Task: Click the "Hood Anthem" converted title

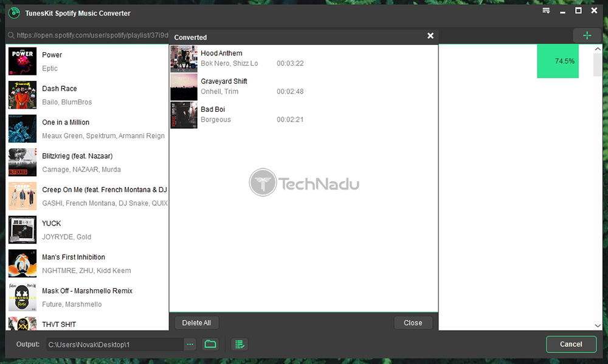Action: [221, 53]
